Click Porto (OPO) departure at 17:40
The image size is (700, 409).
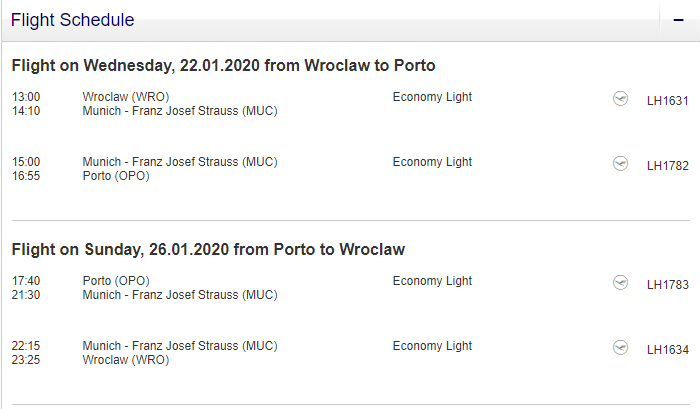coord(116,281)
